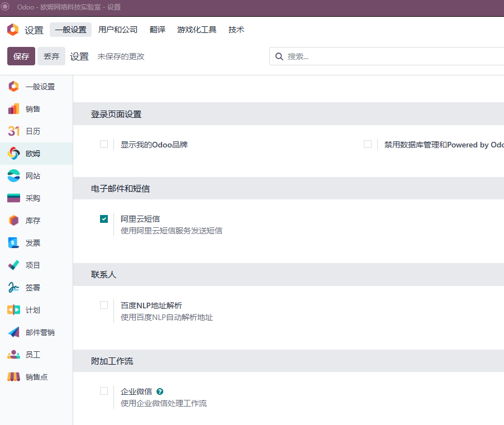Select the Planning (计划) sidebar icon
Image resolution: width=504 pixels, height=425 pixels.
[x=13, y=310]
